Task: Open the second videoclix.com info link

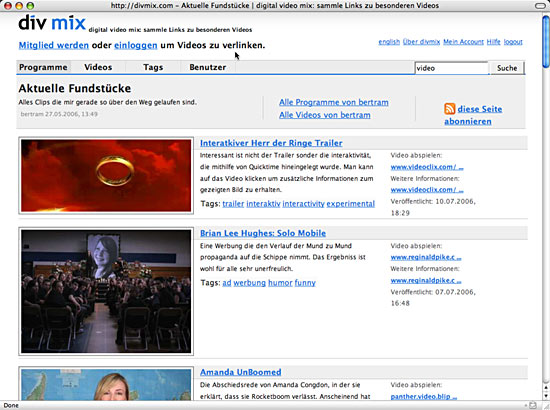Action: click(427, 190)
